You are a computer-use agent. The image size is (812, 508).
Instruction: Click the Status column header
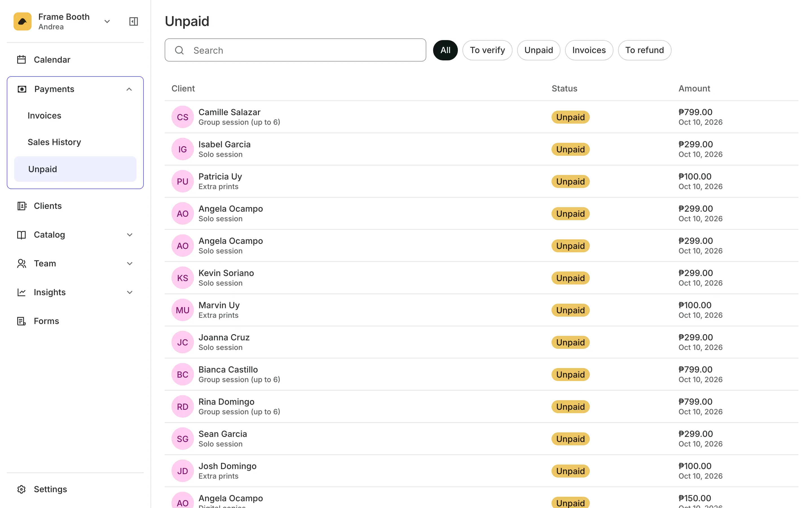pyautogui.click(x=564, y=88)
